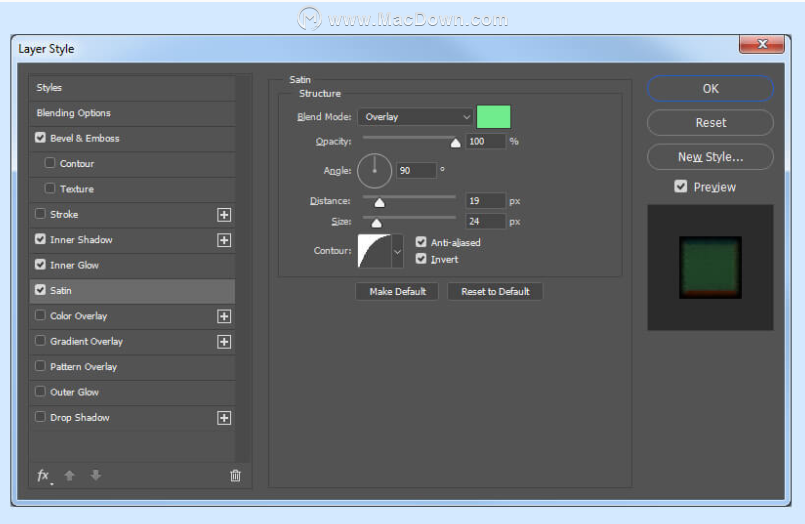Add another Gradient Overlay with plus icon
This screenshot has height=524, width=805.
click(224, 342)
